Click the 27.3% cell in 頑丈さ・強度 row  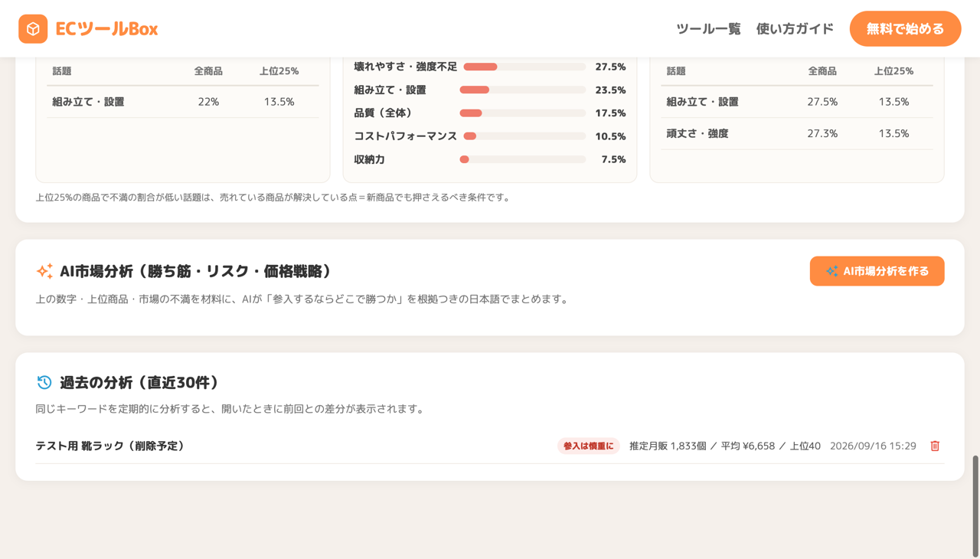[x=822, y=133]
